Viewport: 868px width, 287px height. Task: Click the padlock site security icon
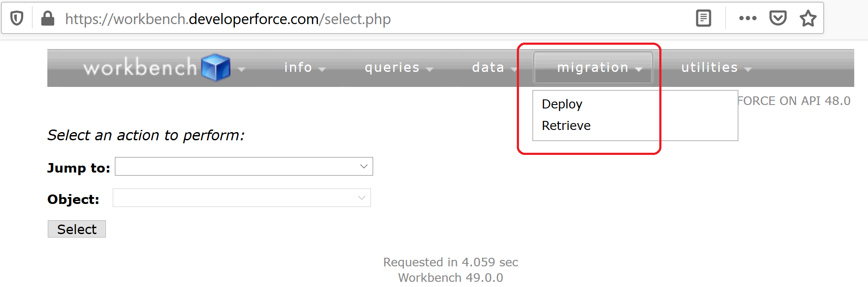click(47, 18)
